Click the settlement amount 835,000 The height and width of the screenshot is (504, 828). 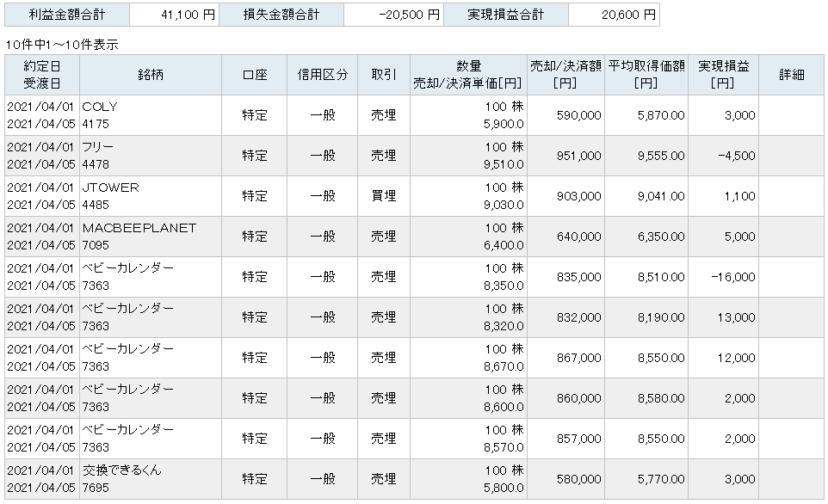tap(578, 277)
